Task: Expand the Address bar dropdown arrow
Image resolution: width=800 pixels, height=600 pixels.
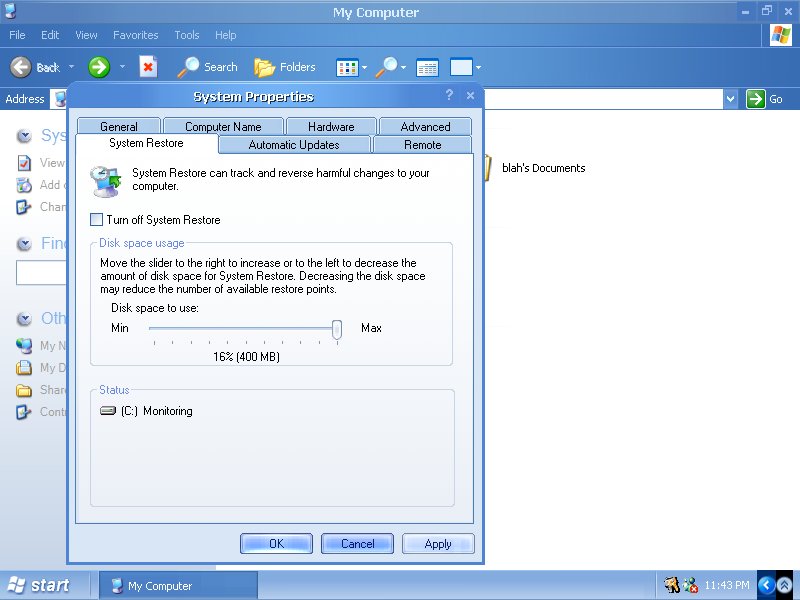Action: 730,99
